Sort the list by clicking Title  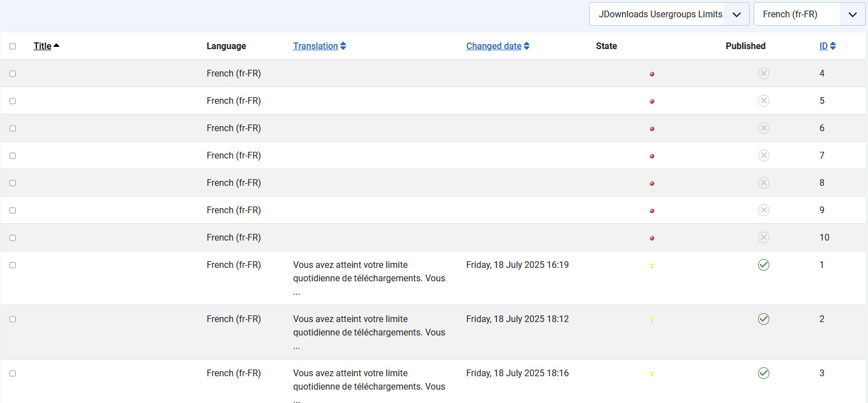tap(42, 46)
